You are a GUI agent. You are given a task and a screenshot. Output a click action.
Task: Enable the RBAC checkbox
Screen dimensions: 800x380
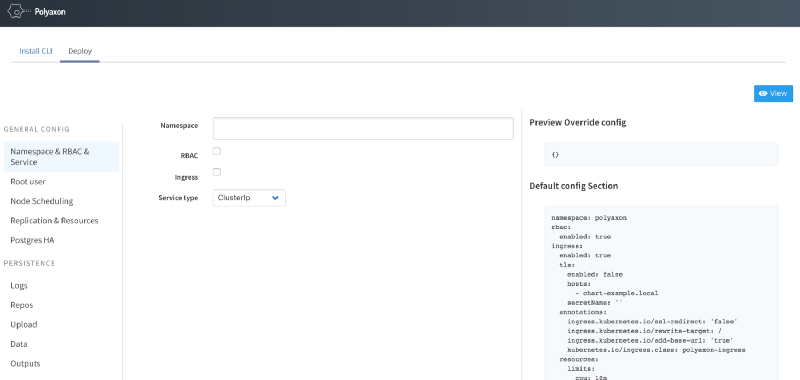click(217, 151)
